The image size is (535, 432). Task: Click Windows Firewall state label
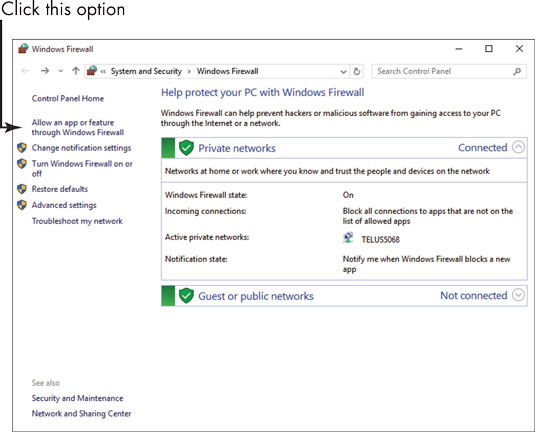(x=206, y=195)
